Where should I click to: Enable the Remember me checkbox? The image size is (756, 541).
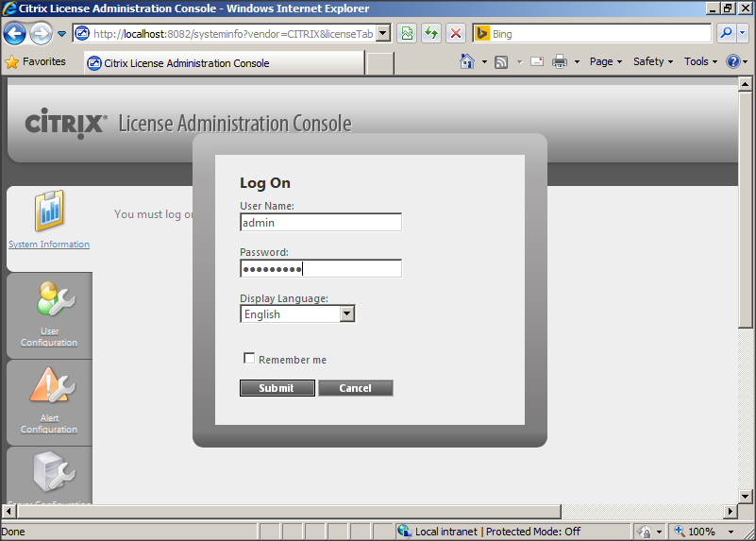coord(249,359)
